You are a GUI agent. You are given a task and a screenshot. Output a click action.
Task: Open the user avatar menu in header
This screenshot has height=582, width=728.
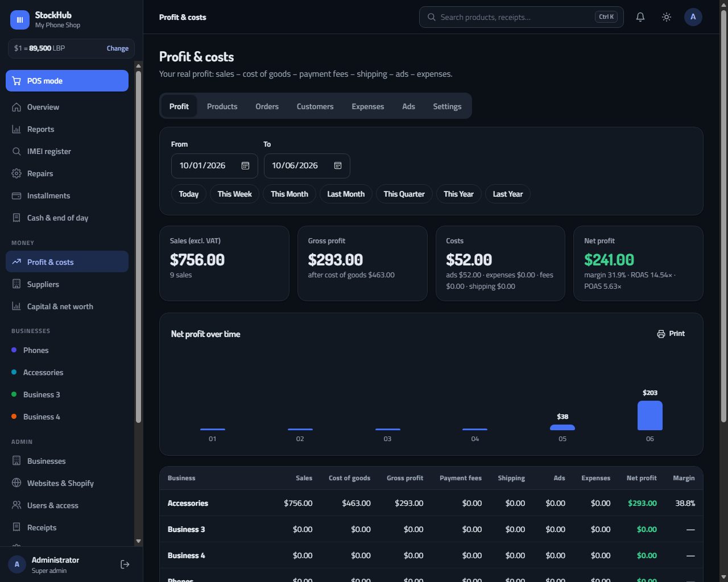[x=693, y=17]
